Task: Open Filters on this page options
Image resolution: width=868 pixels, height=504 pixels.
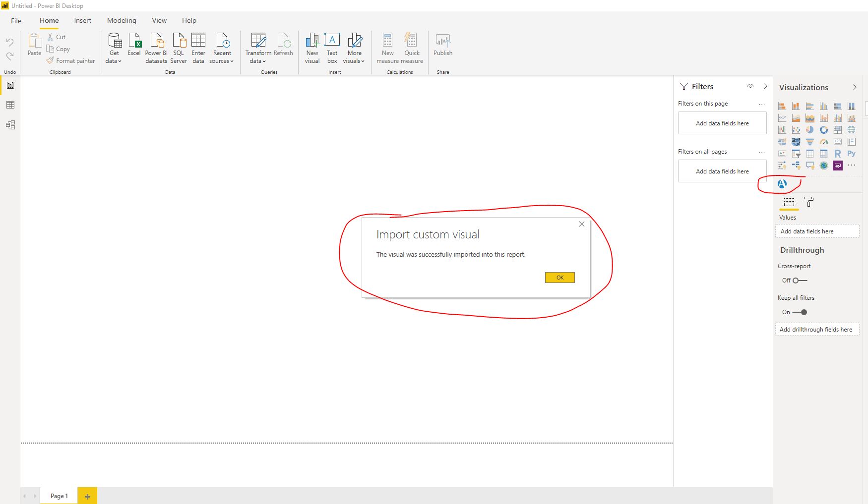Action: pos(762,104)
